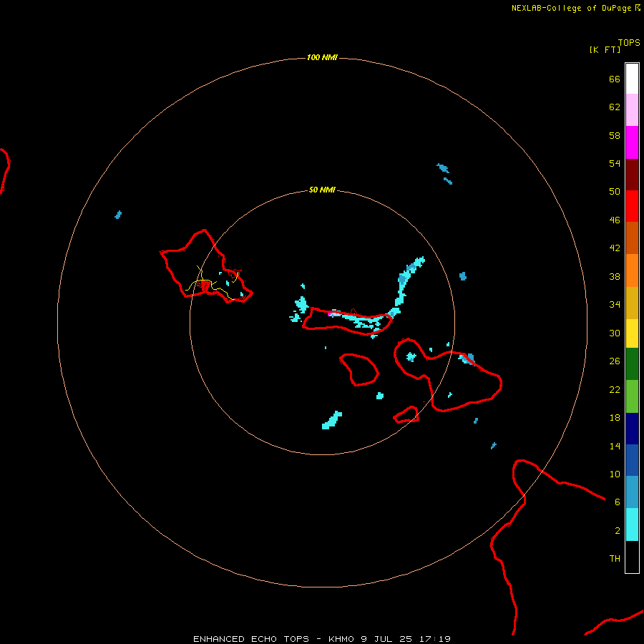Click the legend value 30

pos(615,333)
